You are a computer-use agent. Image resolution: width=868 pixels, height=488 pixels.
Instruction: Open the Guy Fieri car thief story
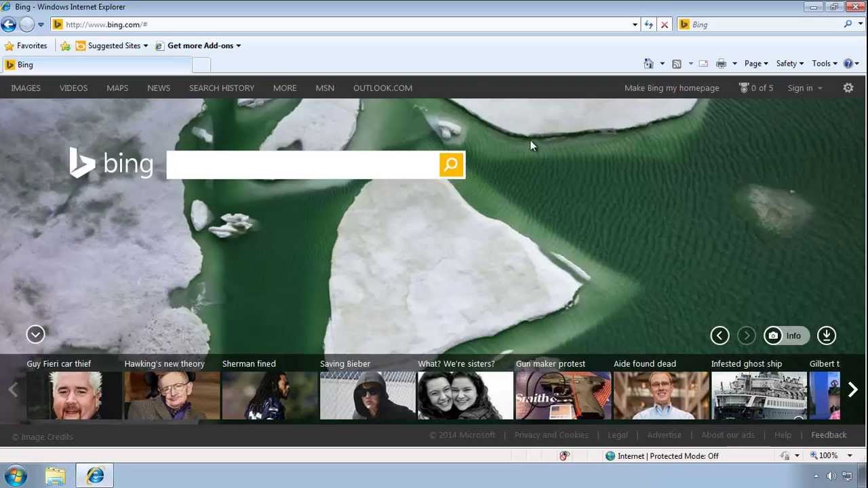tap(74, 389)
